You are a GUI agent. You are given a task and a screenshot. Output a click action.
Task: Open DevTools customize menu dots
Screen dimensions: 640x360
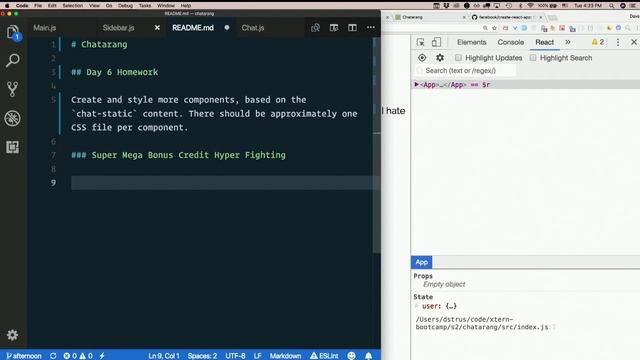618,42
